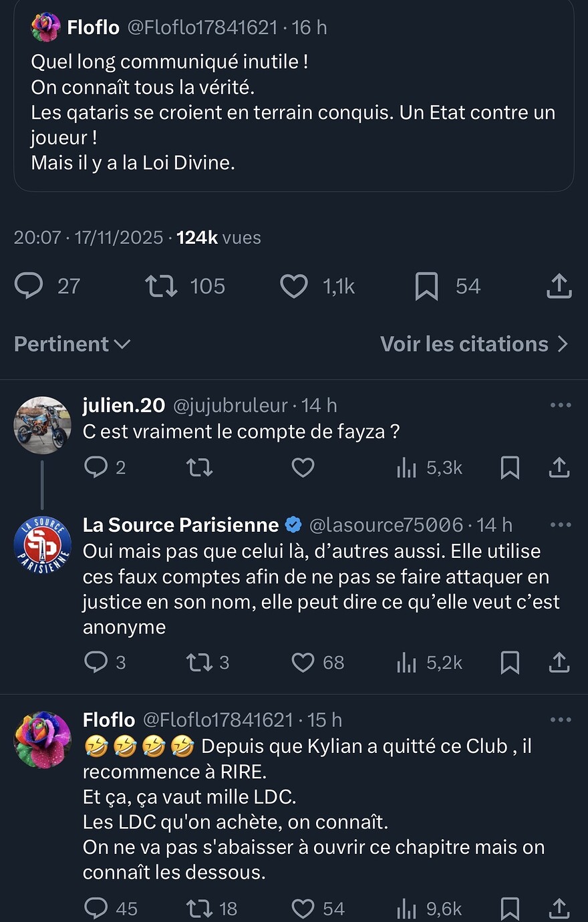Viewport: 588px width, 922px height.
Task: Bookmark the main post with 54 saves
Action: click(x=427, y=287)
